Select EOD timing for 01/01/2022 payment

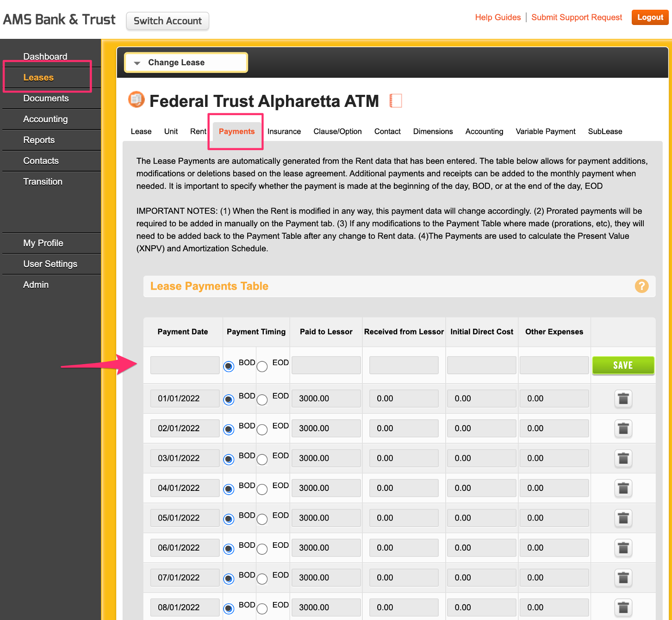click(262, 400)
